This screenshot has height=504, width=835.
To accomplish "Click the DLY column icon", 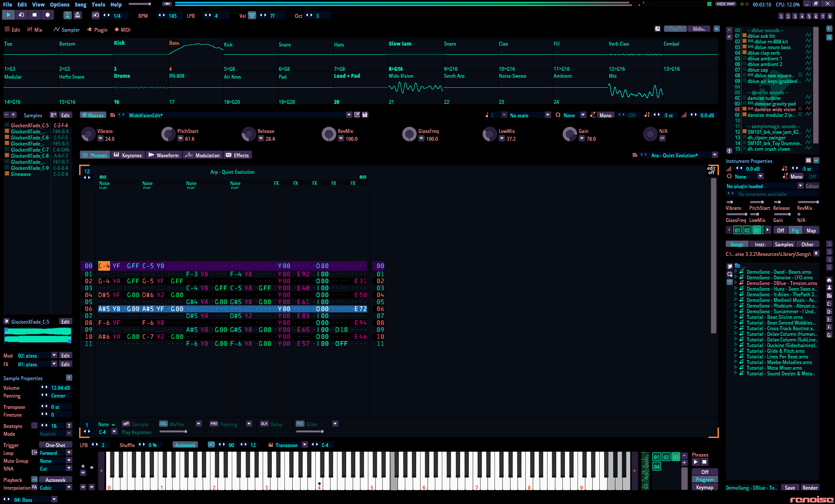I will pyautogui.click(x=264, y=424).
